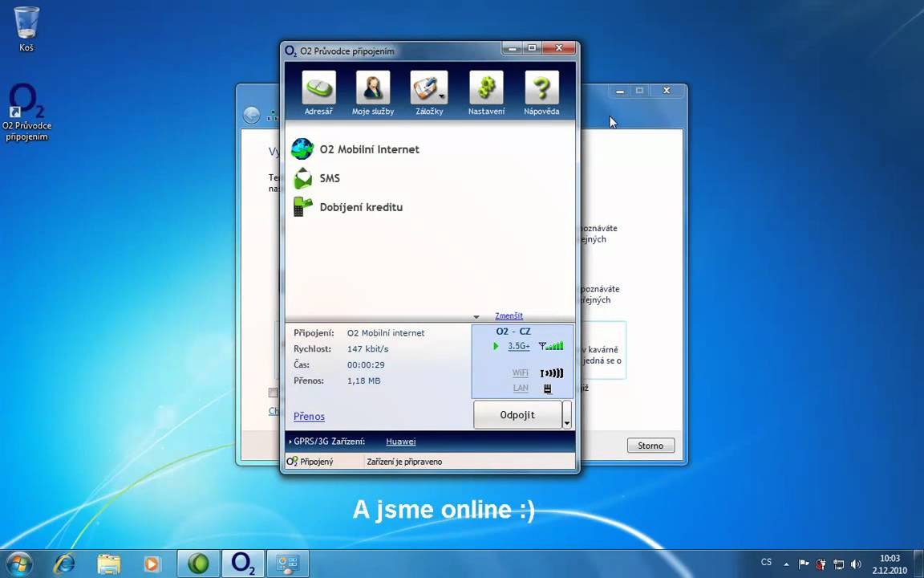Click the WiFi link
The width and height of the screenshot is (924, 578).
coord(521,372)
